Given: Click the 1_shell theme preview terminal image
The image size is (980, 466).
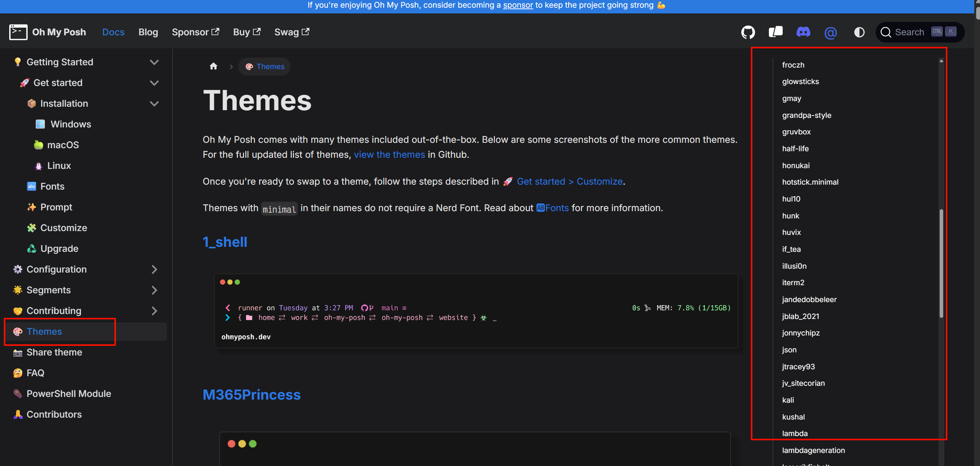Looking at the screenshot, I should 476,311.
